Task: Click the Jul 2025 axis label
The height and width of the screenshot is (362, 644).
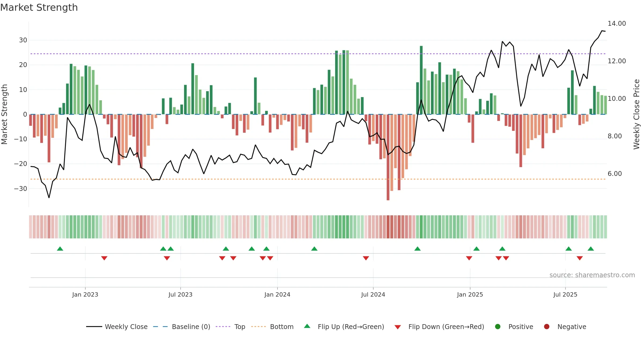Action: [x=565, y=294]
